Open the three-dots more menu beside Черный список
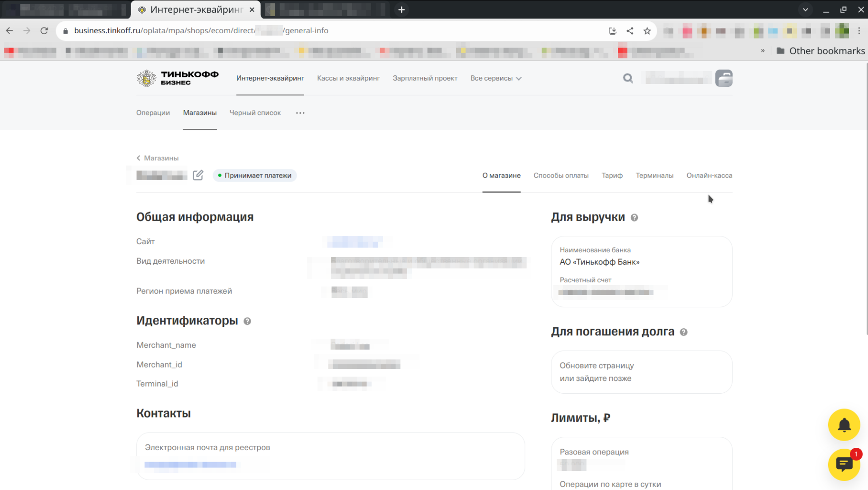The height and width of the screenshot is (490, 868). coord(300,113)
